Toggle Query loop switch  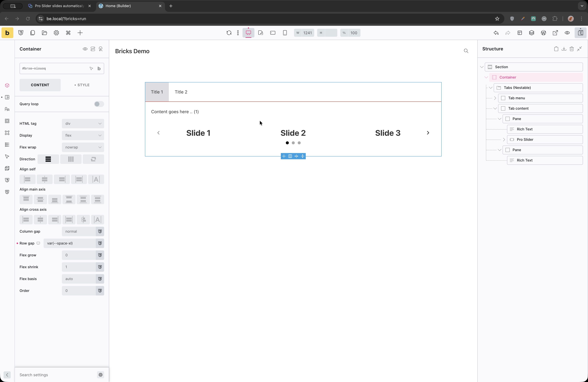click(x=99, y=104)
